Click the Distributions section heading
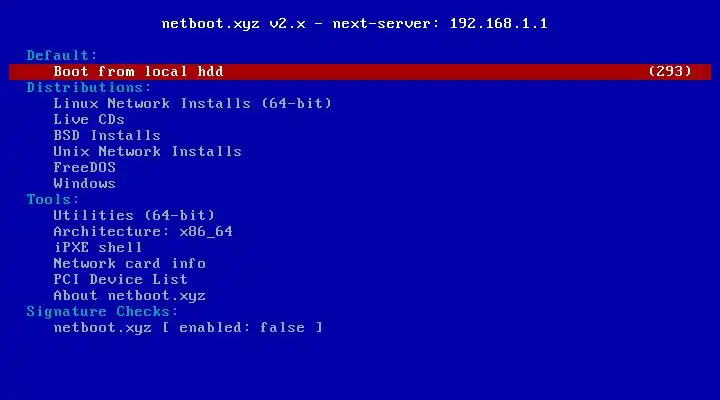This screenshot has height=400, width=720. (x=89, y=88)
